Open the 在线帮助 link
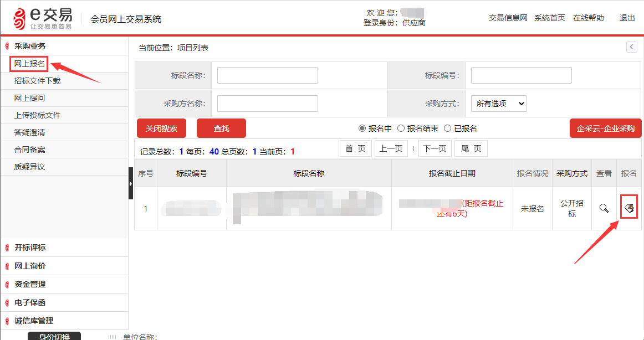 coord(589,18)
